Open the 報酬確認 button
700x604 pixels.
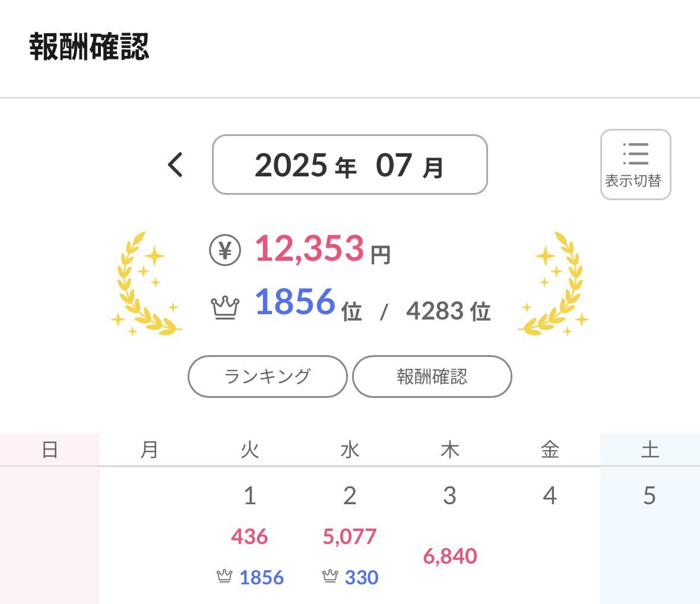[x=432, y=377]
